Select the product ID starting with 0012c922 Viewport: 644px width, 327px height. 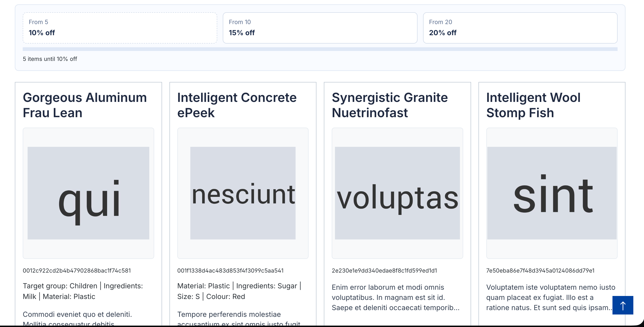coord(77,270)
